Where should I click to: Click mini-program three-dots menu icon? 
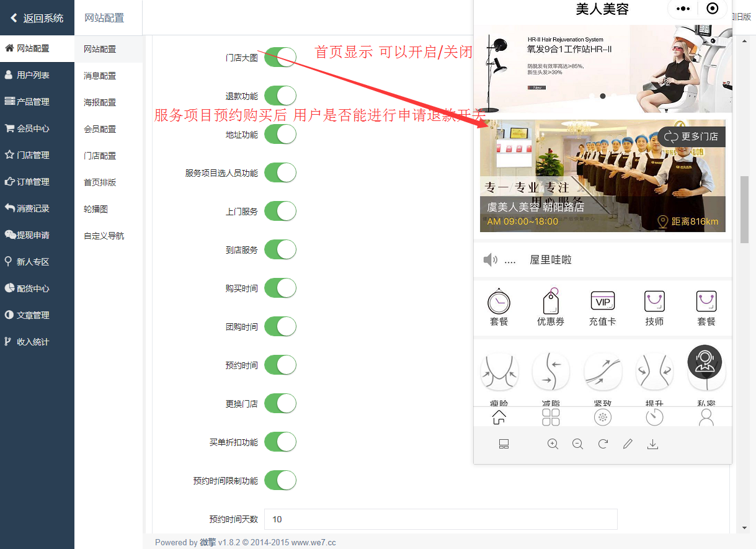tap(683, 9)
